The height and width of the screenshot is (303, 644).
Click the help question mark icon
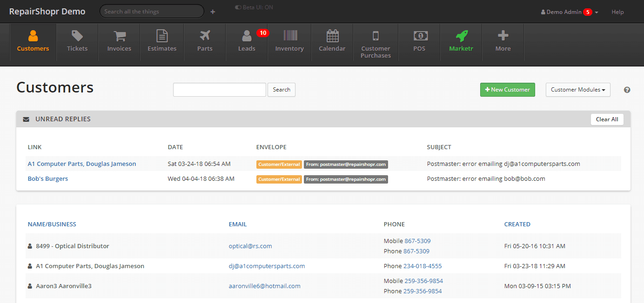click(627, 90)
